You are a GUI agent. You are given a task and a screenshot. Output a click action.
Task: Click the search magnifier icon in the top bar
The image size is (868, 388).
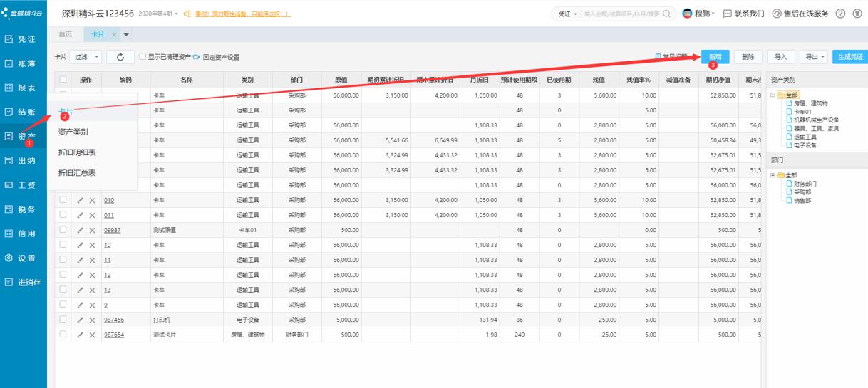tap(667, 14)
